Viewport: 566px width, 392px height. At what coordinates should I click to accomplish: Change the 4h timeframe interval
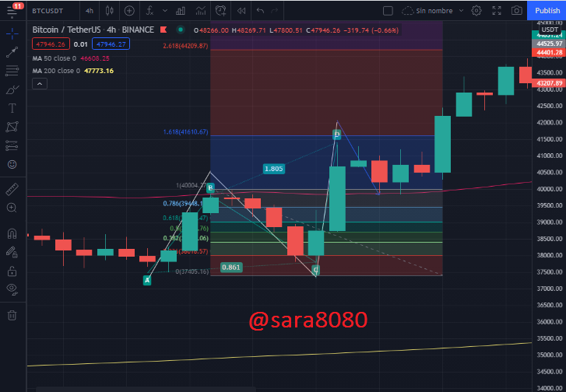[x=90, y=11]
